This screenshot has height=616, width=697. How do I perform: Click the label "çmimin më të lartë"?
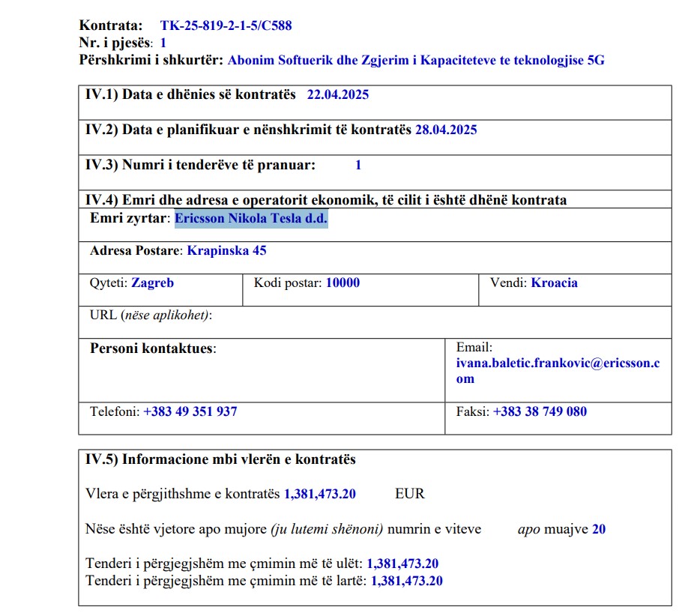click(x=308, y=581)
